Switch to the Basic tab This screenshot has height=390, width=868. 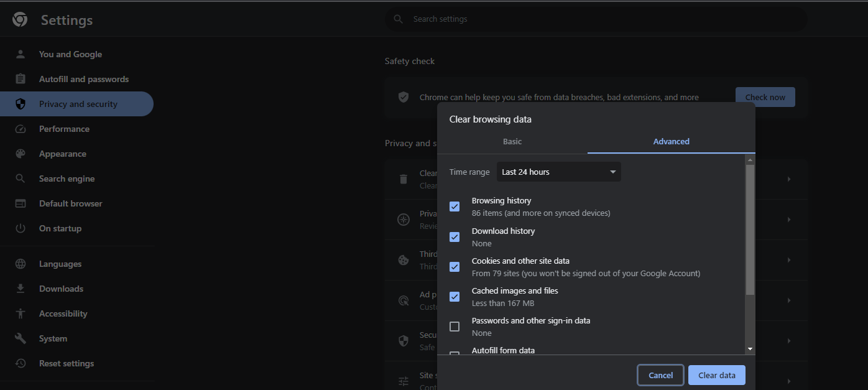coord(512,141)
